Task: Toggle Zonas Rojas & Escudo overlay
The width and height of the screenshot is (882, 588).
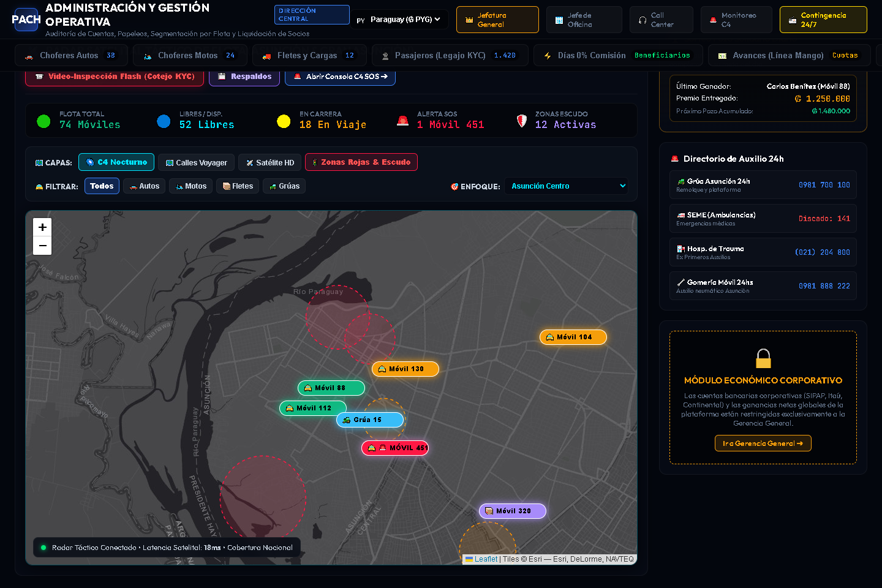Action: coord(361,162)
